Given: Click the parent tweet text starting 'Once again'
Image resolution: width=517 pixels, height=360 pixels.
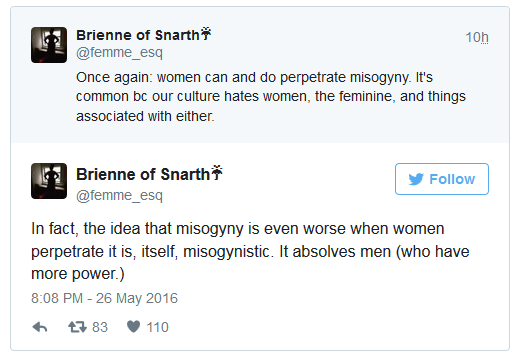Looking at the screenshot, I should click(x=271, y=97).
